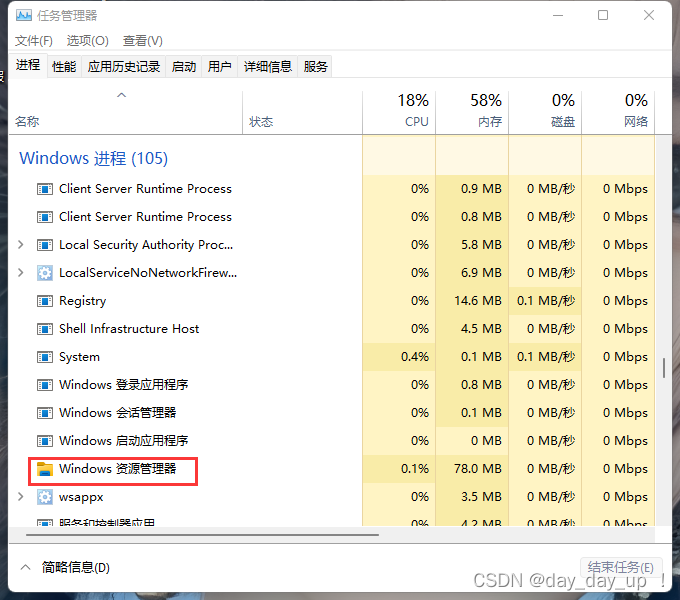Click icon of second Client Server Runtime Process (0.8 MB)
Image resolution: width=680 pixels, height=600 pixels.
tap(45, 217)
